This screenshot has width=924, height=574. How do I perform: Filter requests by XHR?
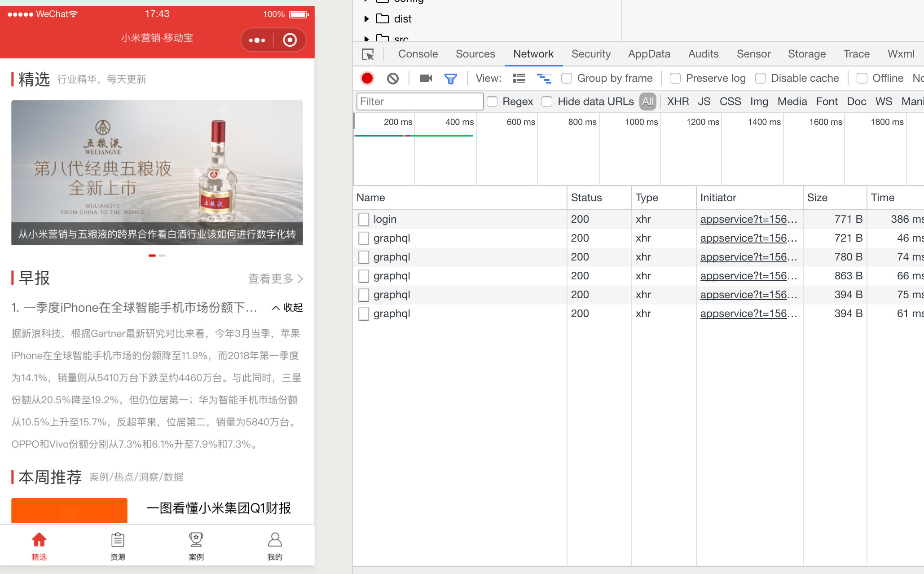point(678,102)
